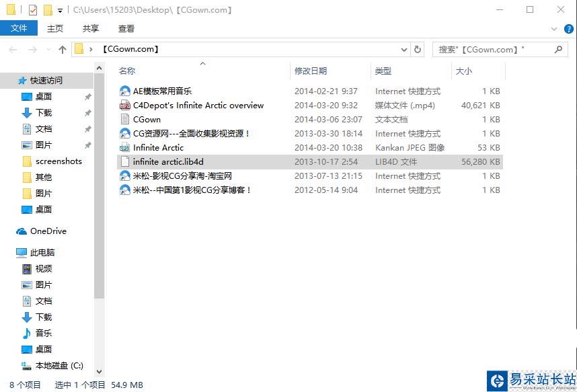Open the screenshots folder in sidebar
577x392 pixels.
click(x=59, y=161)
